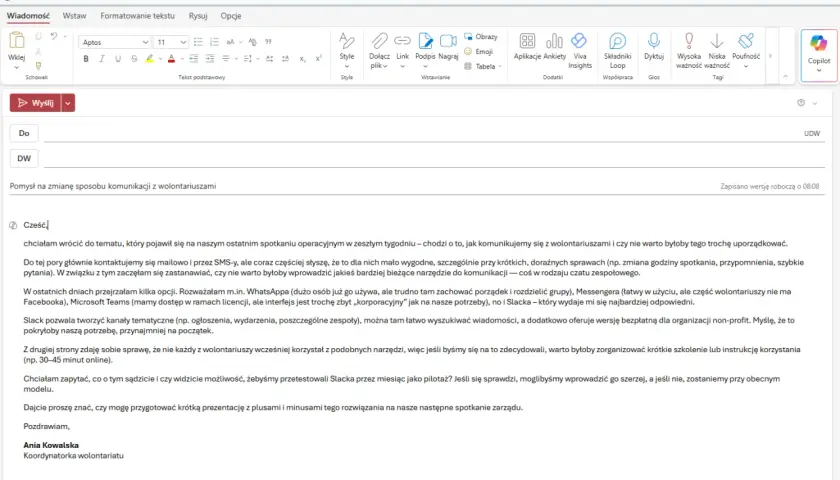Toggle italic formatting
Image resolution: width=840 pixels, height=480 pixels.
(x=102, y=58)
